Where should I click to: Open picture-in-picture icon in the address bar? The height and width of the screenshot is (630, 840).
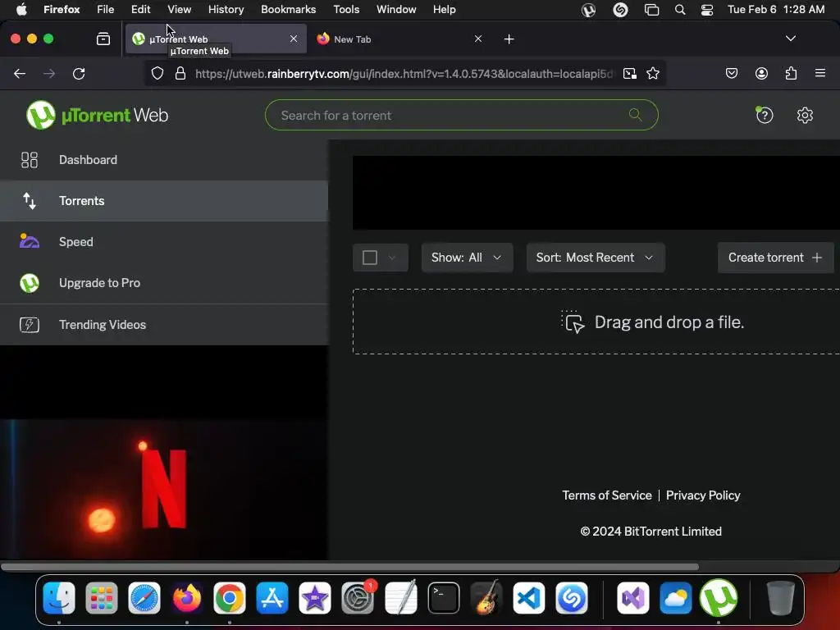[x=630, y=73]
